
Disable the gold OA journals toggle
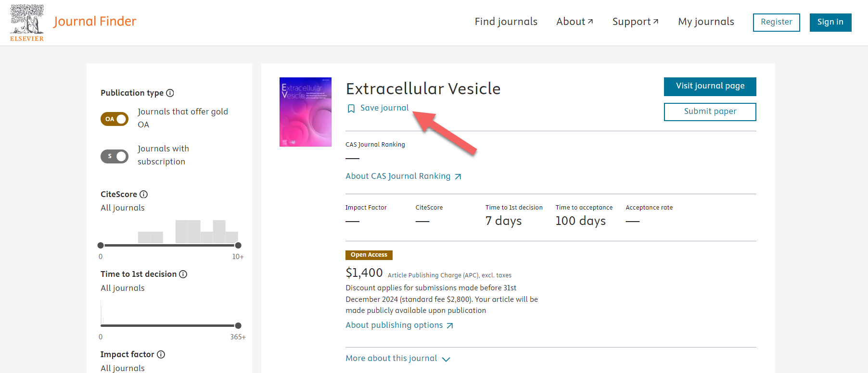point(114,119)
